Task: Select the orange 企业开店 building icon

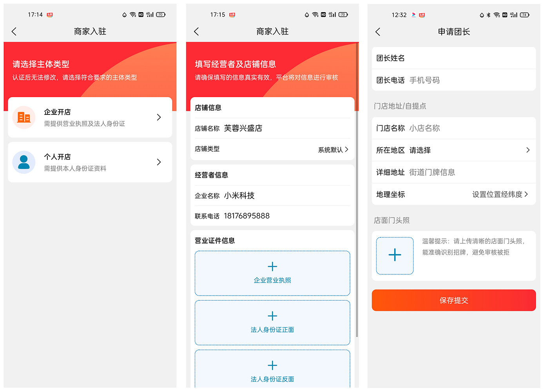Action: click(24, 117)
